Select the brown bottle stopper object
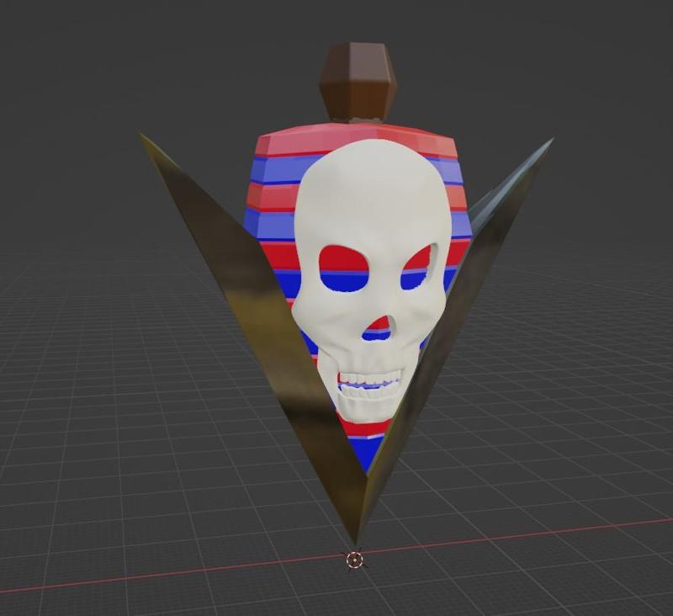Screen dimensions: 673x616 point(358,81)
